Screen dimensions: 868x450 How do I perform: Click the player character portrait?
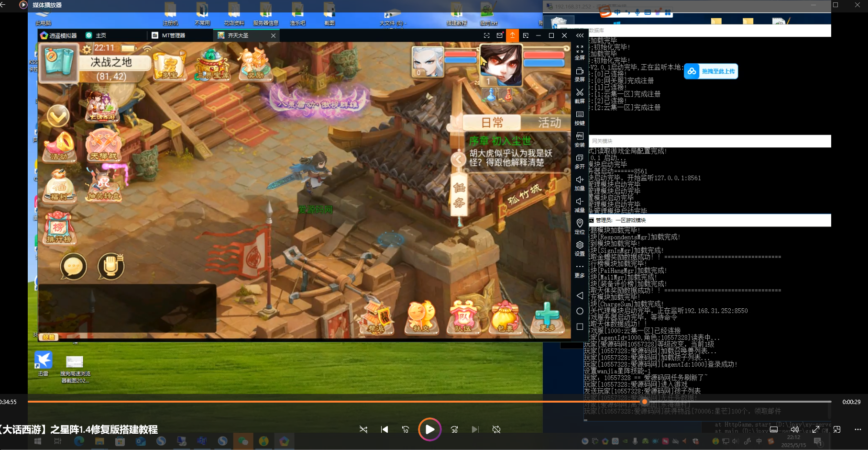[501, 66]
